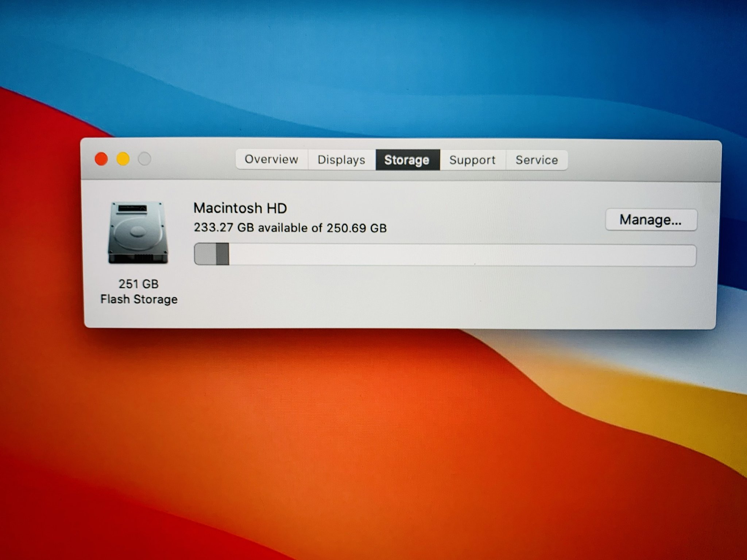This screenshot has height=560, width=747.
Task: Click the orange desktop wallpaper below window
Action: [x=365, y=437]
